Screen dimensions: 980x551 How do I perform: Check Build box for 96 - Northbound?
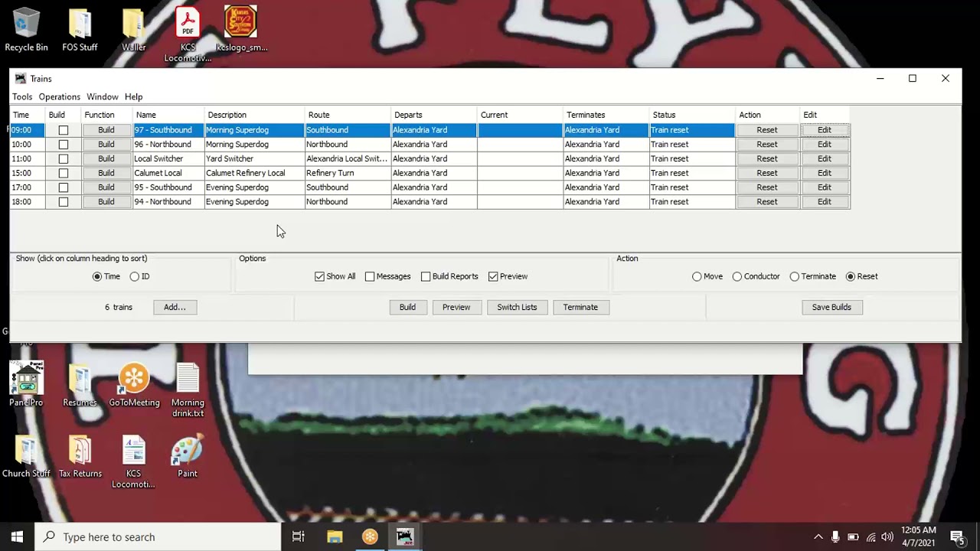click(x=64, y=145)
